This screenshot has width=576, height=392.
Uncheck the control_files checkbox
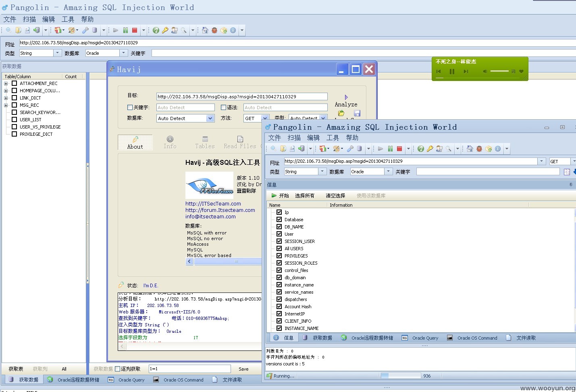(x=279, y=270)
